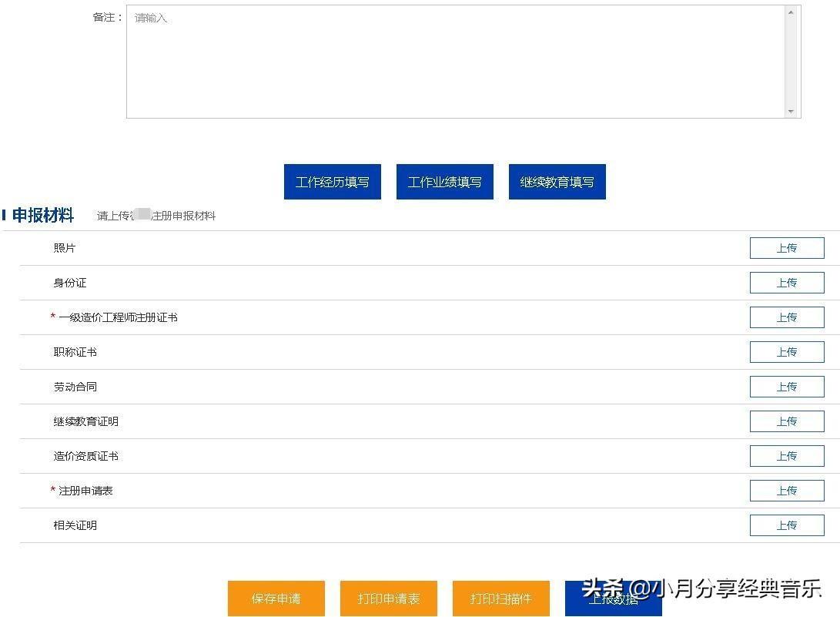The width and height of the screenshot is (840, 617).
Task: Upload the 造价资质证书 document
Action: (786, 456)
